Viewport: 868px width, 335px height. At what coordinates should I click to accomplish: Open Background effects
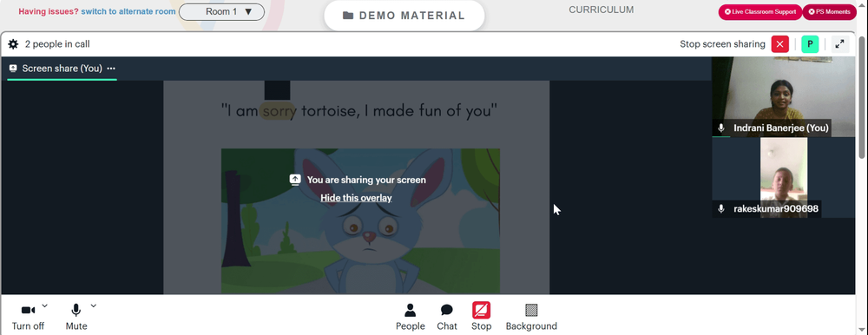tap(531, 318)
